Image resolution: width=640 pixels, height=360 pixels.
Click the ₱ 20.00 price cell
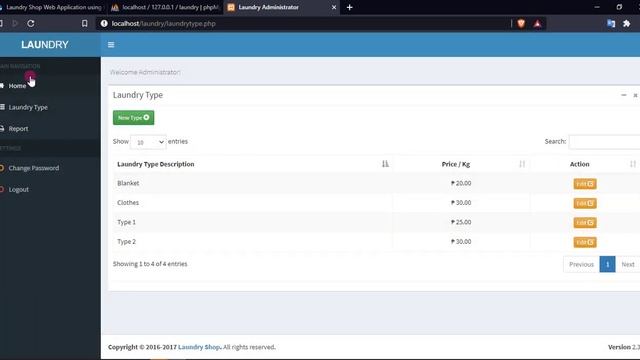pyautogui.click(x=461, y=183)
